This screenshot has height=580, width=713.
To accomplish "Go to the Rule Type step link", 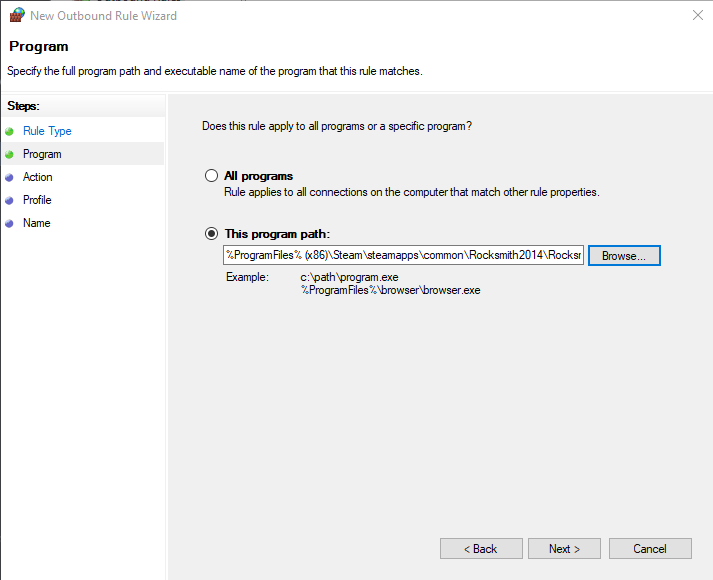I will (x=47, y=131).
